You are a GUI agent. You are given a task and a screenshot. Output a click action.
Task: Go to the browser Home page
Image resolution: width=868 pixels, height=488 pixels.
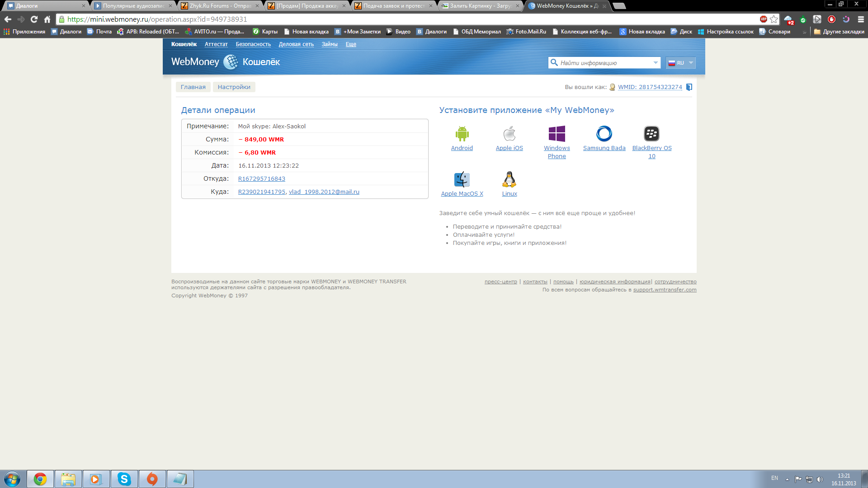(47, 19)
